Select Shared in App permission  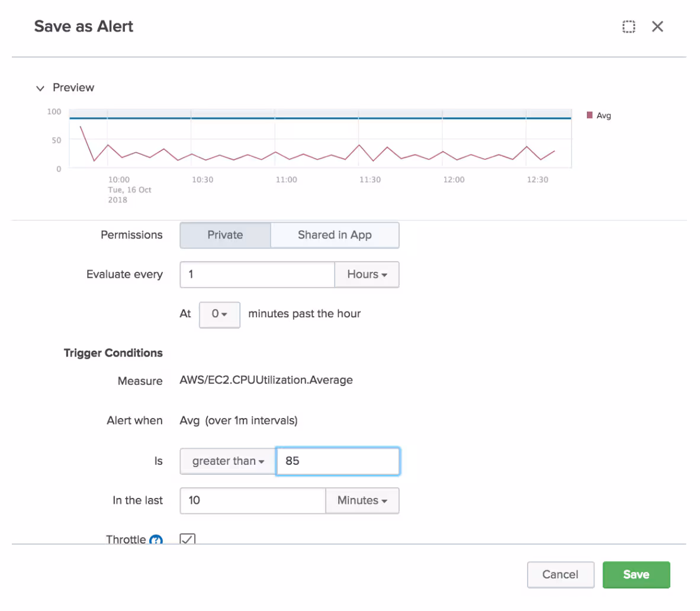click(335, 235)
